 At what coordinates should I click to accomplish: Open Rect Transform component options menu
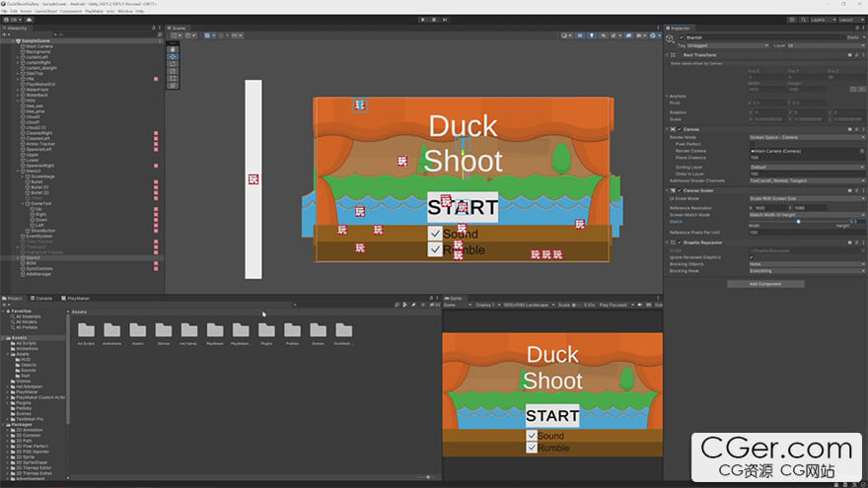click(863, 55)
